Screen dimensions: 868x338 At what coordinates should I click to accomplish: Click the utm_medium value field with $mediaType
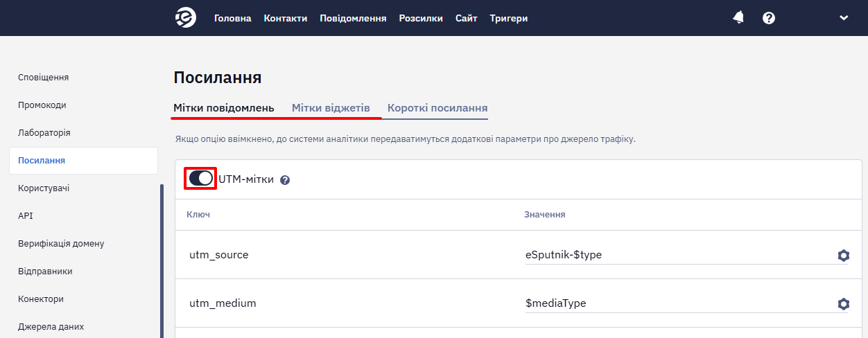tap(678, 303)
